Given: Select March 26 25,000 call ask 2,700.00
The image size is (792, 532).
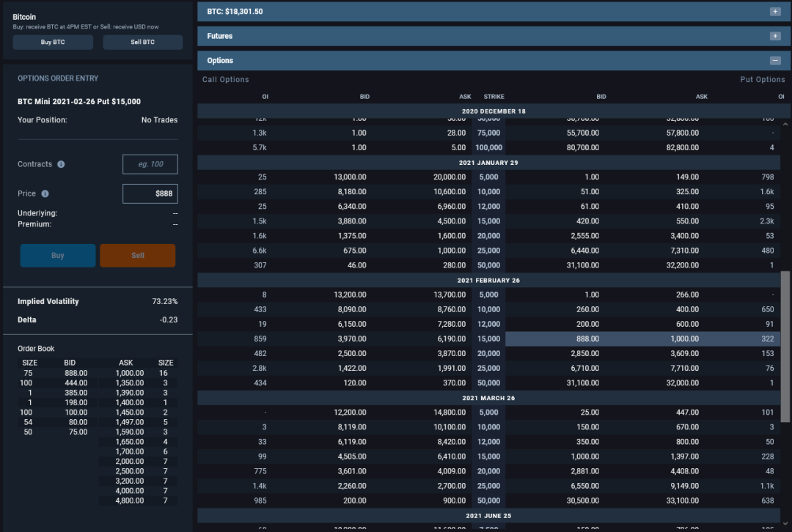Looking at the screenshot, I should tap(451, 486).
